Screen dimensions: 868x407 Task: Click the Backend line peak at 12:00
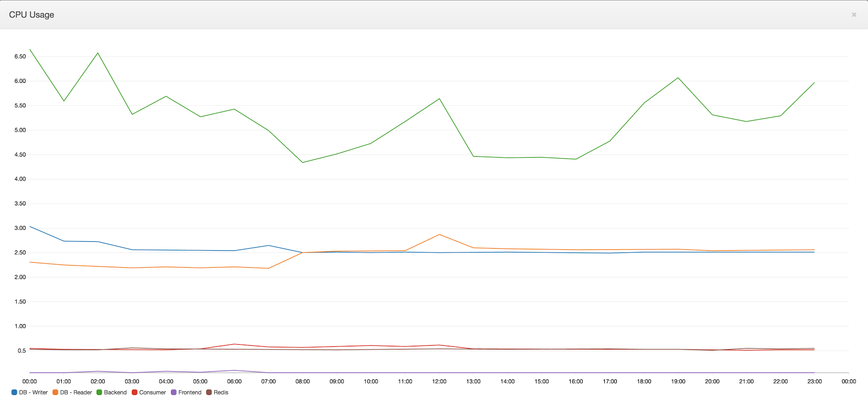[439, 99]
